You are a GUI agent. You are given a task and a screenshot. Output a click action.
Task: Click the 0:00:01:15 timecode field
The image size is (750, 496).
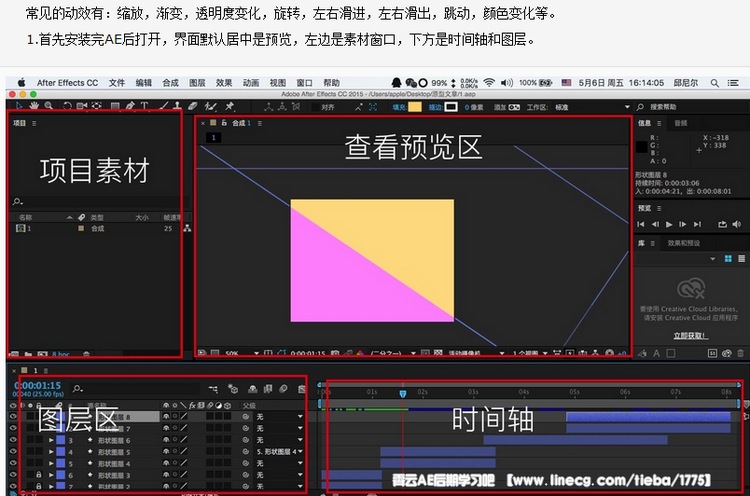(x=38, y=386)
